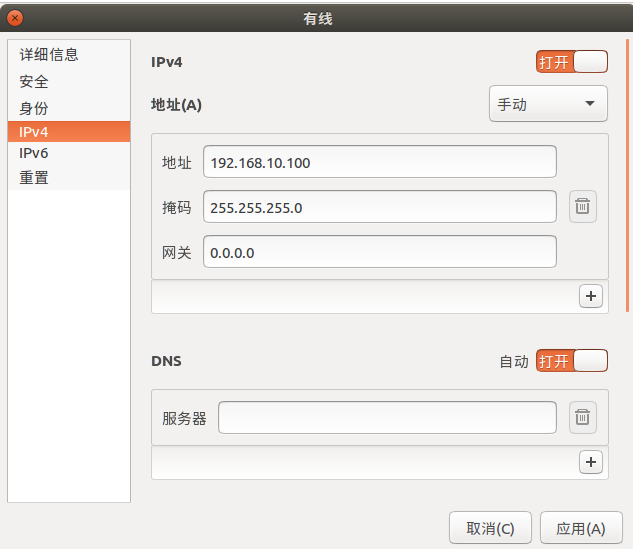Click the 自动 label beside the DNS switch
Screen dimensions: 633x549
click(514, 361)
